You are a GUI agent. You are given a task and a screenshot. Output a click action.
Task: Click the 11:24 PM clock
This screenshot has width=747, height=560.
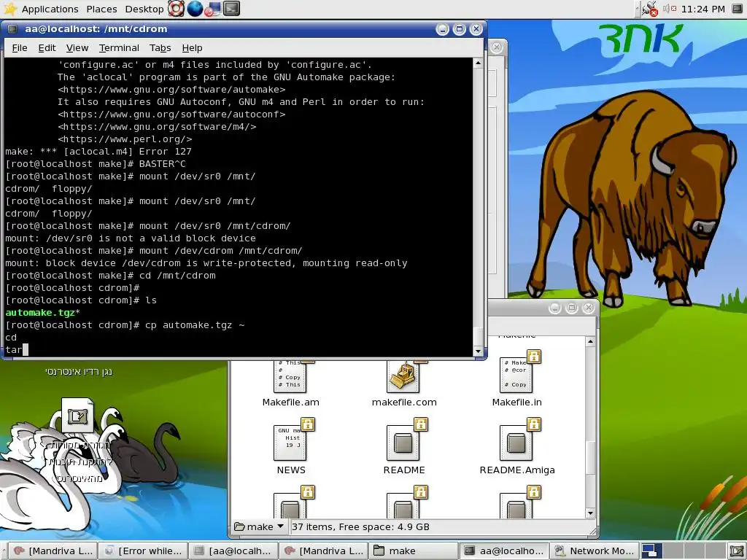tap(703, 9)
